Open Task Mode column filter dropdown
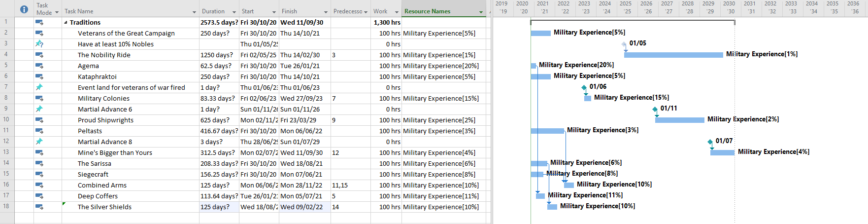Screen dimensions: 868x224 (57, 12)
